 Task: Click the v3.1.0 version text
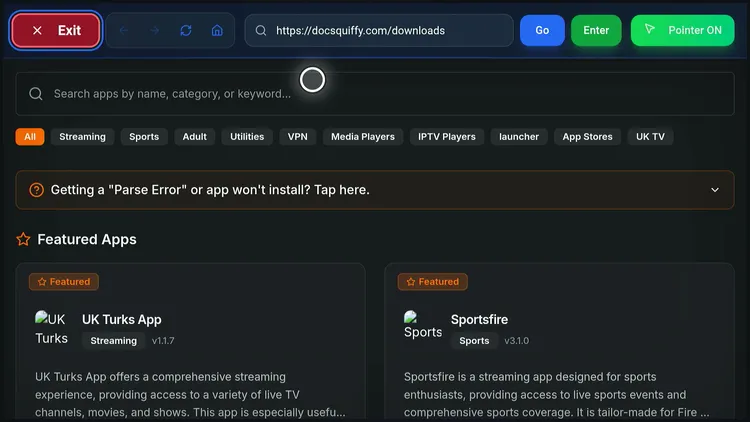(517, 341)
